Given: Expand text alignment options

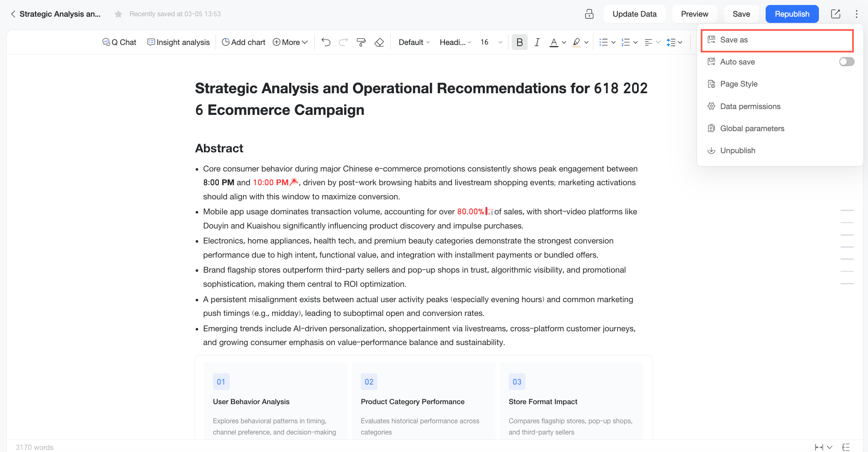Looking at the screenshot, I should pos(658,42).
